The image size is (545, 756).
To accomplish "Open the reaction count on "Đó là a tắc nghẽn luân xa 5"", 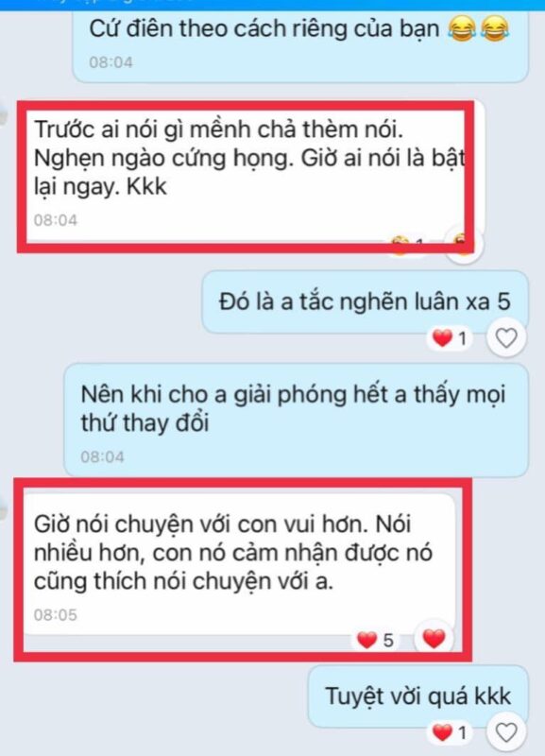I will click(x=450, y=338).
